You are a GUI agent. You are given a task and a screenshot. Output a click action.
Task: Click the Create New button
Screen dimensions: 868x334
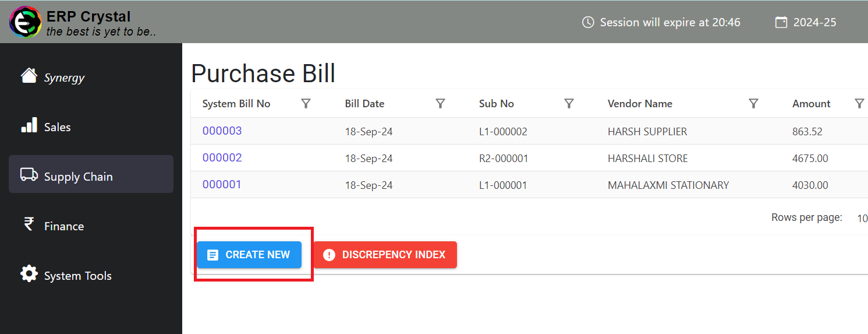pyautogui.click(x=249, y=255)
